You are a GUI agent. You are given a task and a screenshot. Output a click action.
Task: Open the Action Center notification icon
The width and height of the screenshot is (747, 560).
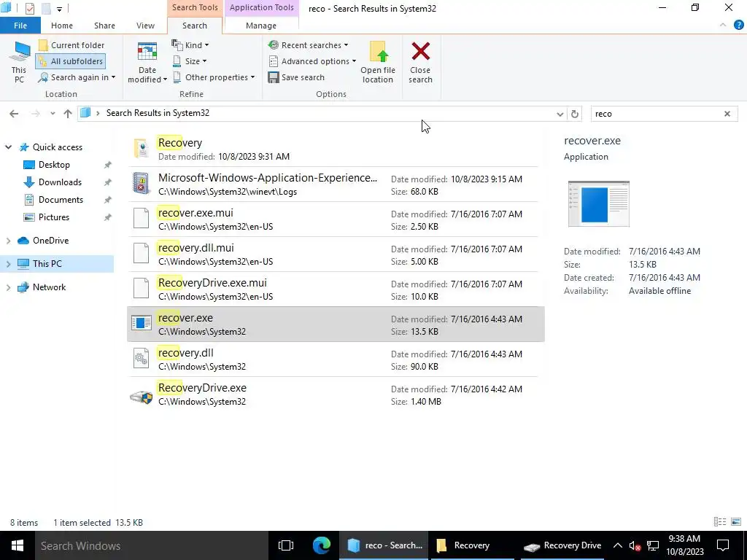(x=723, y=545)
